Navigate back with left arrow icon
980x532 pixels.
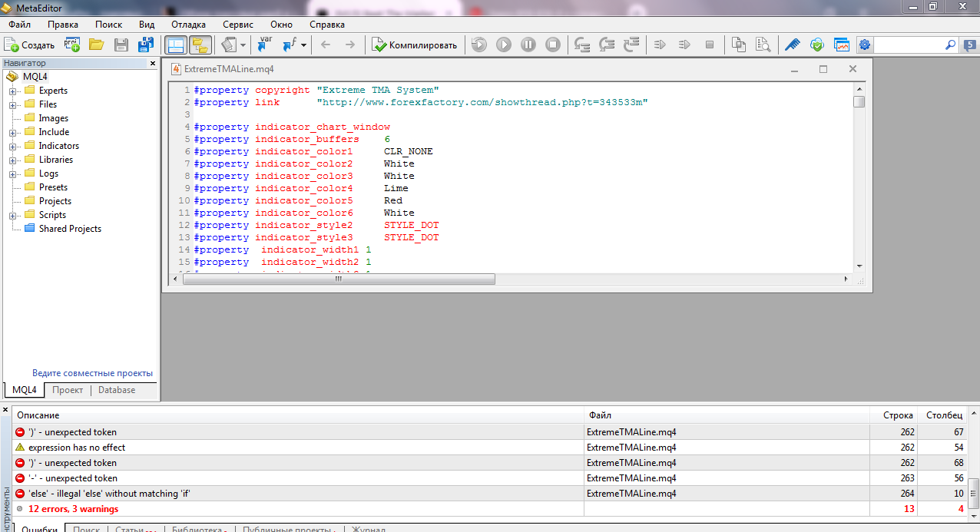(x=326, y=45)
